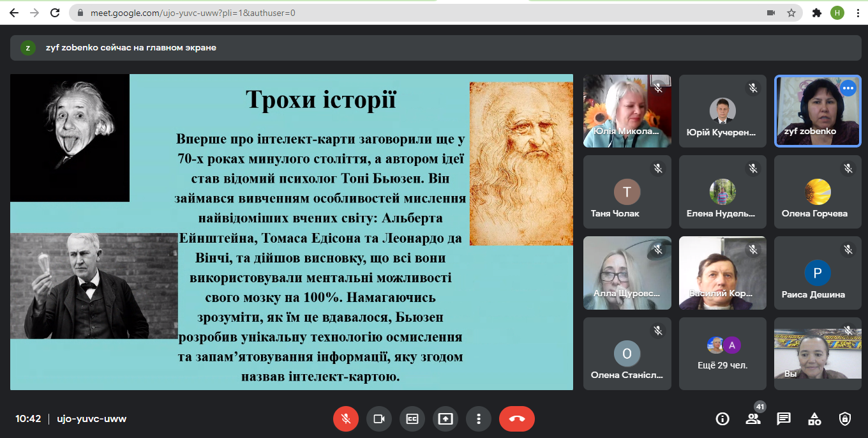Expand the 'Ещё 29 чел.' participants tile
Viewport: 868px width, 438px height.
click(x=722, y=354)
